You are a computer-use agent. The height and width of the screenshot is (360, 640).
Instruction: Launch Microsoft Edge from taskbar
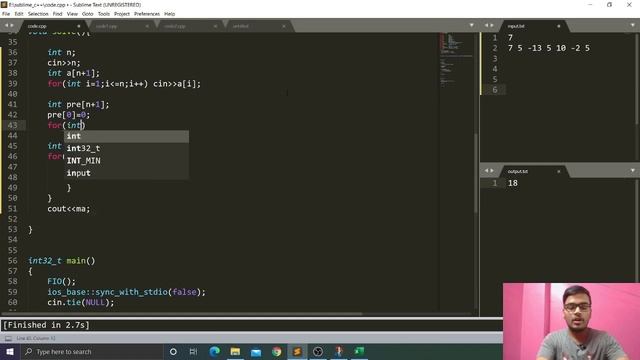pos(215,352)
